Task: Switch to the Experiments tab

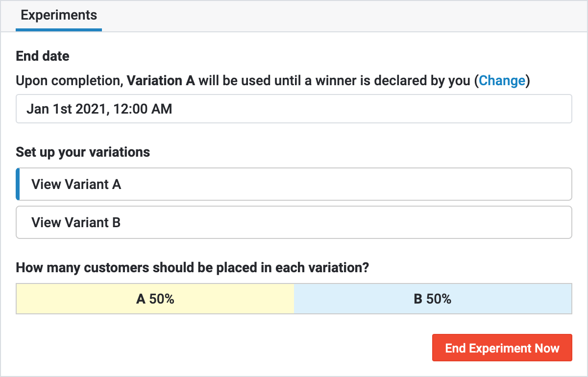Action: pos(59,15)
